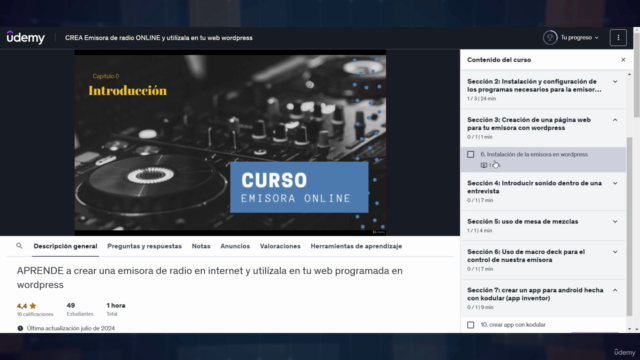The height and width of the screenshot is (360, 640).
Task: Click the scroll up arrow of course panel
Action: click(x=629, y=74)
